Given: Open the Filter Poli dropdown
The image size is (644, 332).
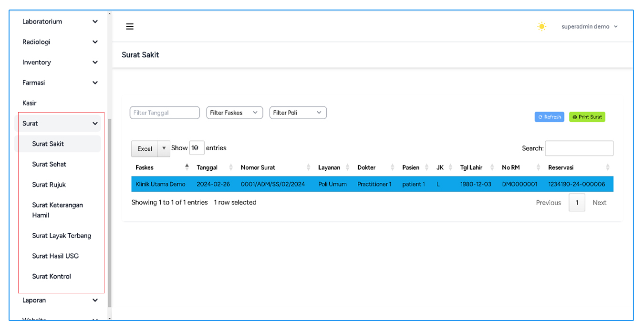Looking at the screenshot, I should point(298,113).
